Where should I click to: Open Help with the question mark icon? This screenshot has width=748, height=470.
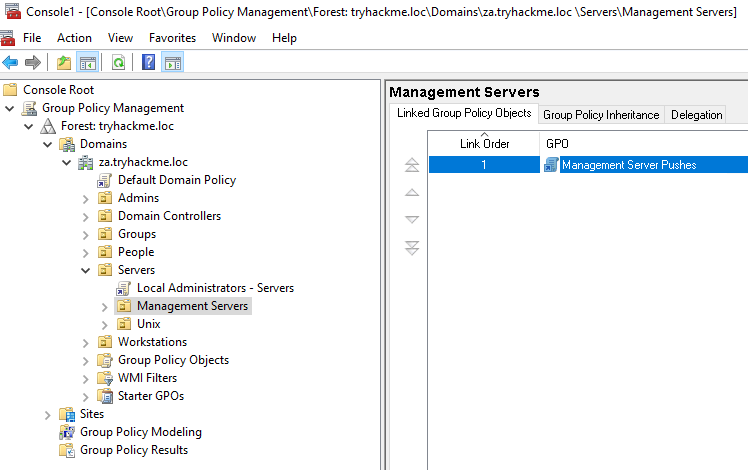tap(148, 62)
